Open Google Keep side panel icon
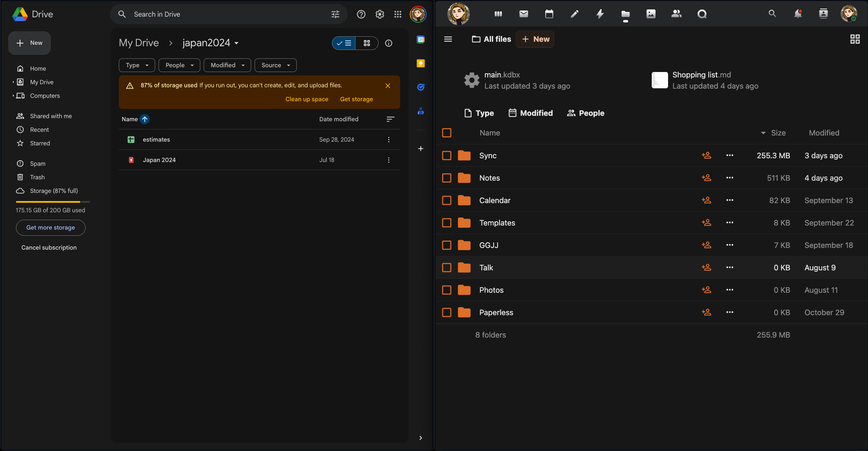This screenshot has height=451, width=868. tap(421, 64)
